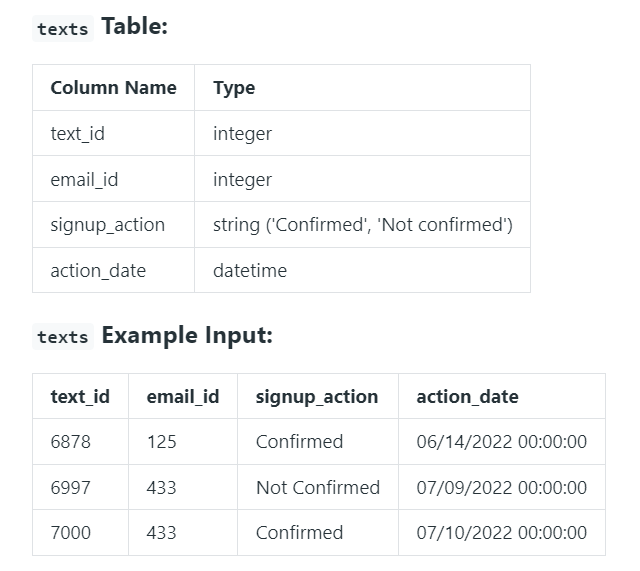Click the 'Column Name' header cell
The image size is (640, 571).
coord(113,88)
